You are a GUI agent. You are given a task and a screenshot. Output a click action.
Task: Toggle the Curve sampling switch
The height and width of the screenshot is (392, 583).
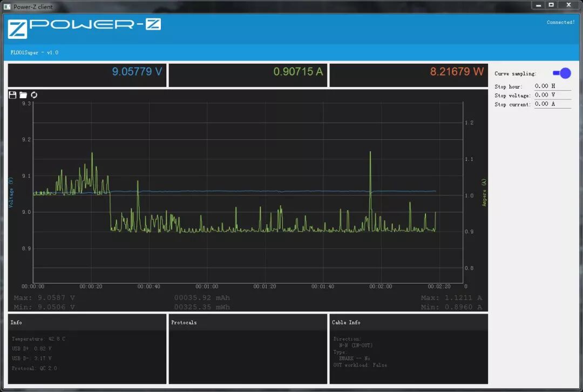coord(562,73)
